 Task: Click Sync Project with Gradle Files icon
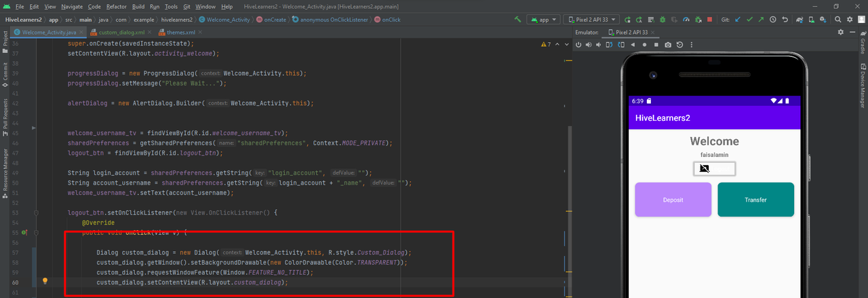pyautogui.click(x=800, y=20)
